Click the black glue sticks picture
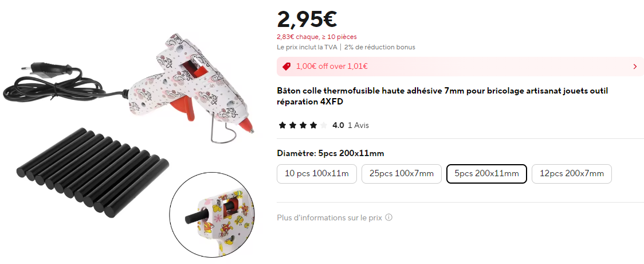Viewport: 644px width, 264px height. point(93,173)
